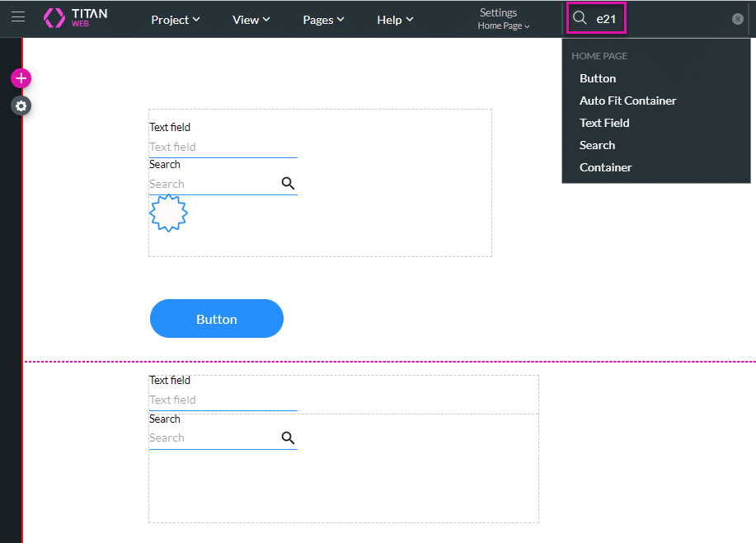Select Auto Fit Container from search results
Screen dimensions: 756x543
tap(627, 101)
